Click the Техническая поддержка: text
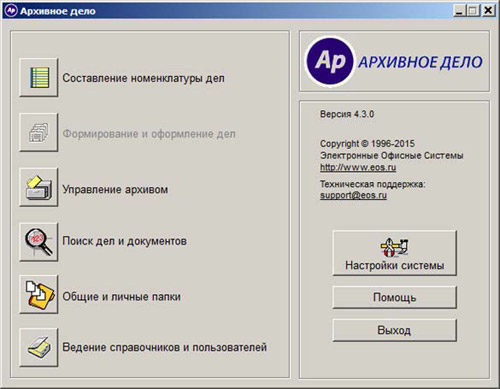This screenshot has height=389, width=500. pyautogui.click(x=373, y=184)
